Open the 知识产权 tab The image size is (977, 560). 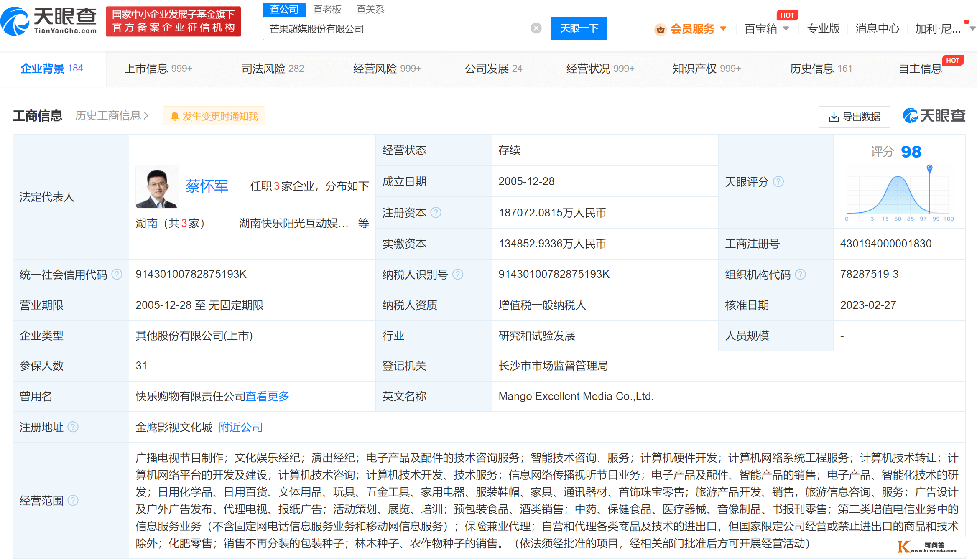pos(707,69)
